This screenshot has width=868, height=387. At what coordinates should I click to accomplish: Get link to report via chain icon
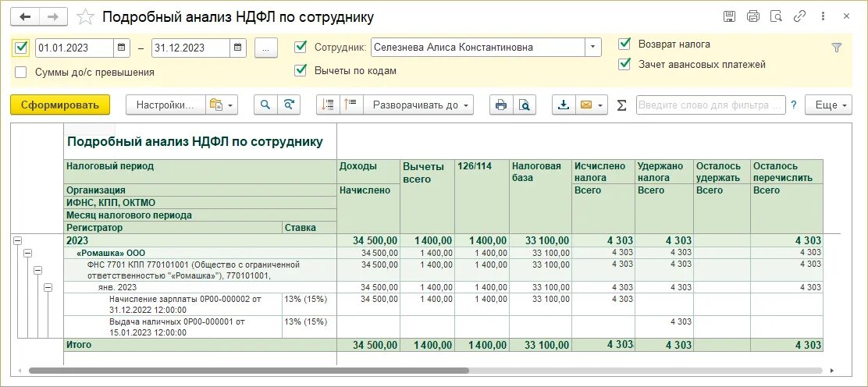pyautogui.click(x=799, y=16)
